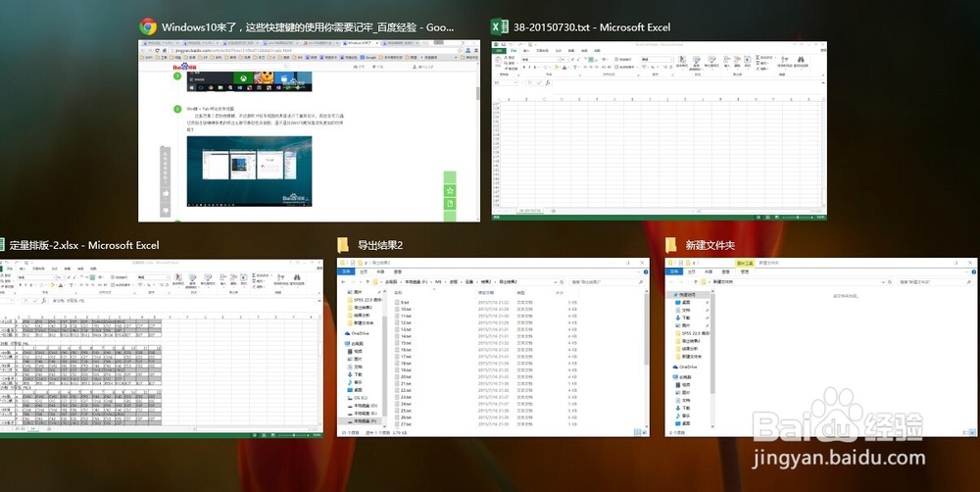This screenshot has height=492, width=980.
Task: Open the 管理 tab in 新建文件夹 window
Action: (x=745, y=271)
